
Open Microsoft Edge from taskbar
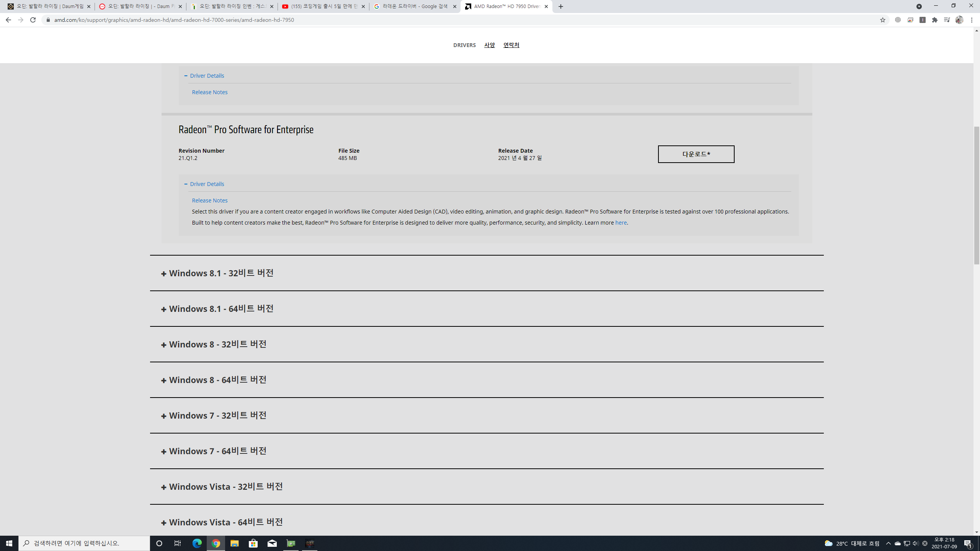pyautogui.click(x=197, y=543)
